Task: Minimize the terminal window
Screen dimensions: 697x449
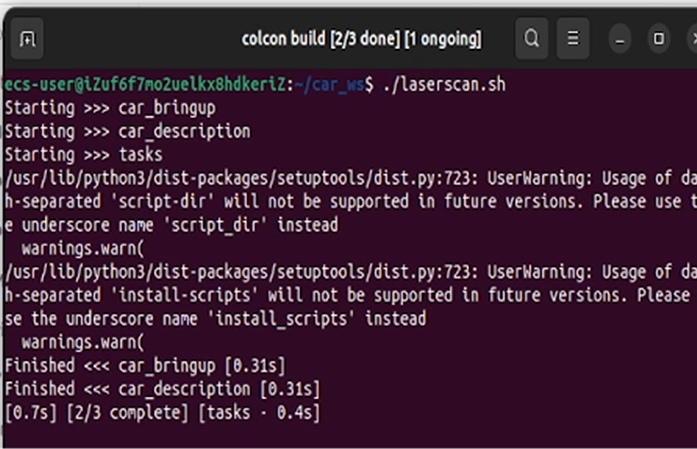Action: click(x=620, y=39)
